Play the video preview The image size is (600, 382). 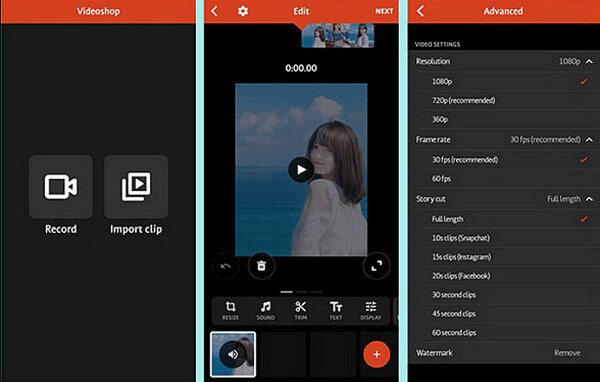pyautogui.click(x=301, y=170)
